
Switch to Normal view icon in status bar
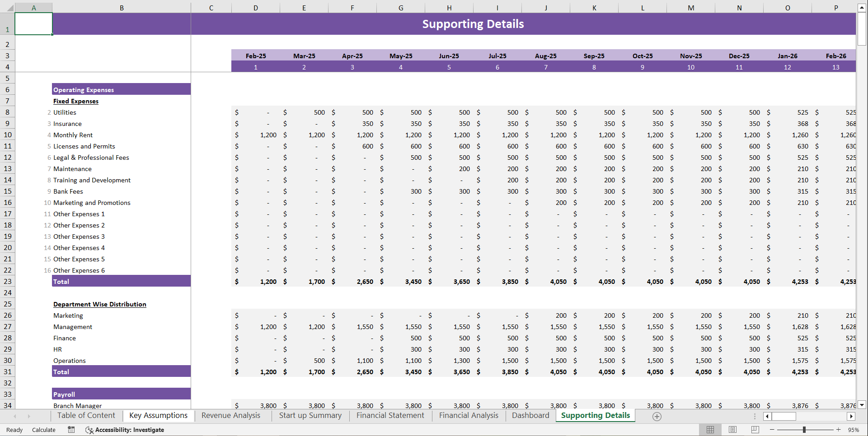point(710,430)
